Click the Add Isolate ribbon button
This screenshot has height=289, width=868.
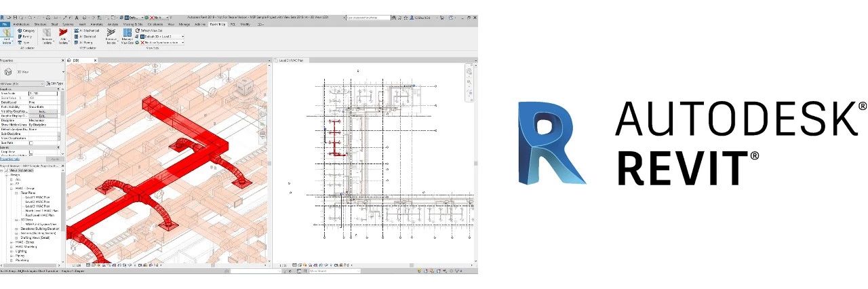[7, 38]
